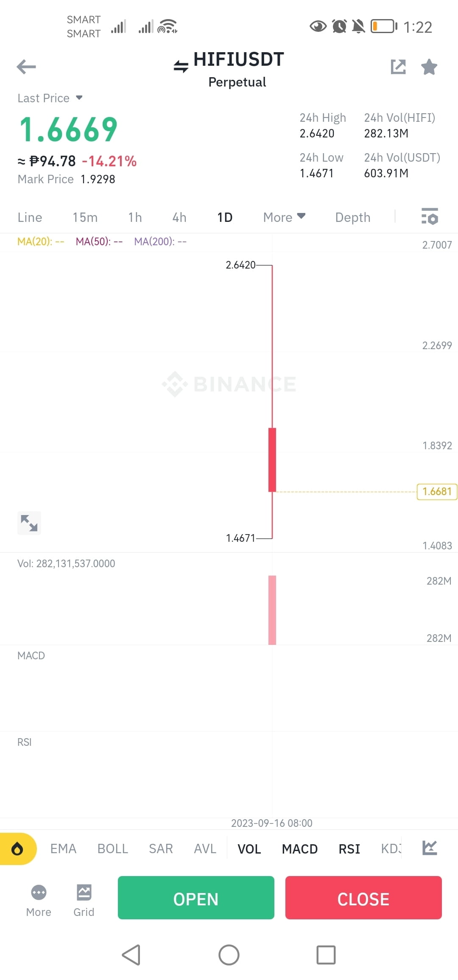Switch to the Depth tab
This screenshot has height=980, width=458.
[353, 217]
